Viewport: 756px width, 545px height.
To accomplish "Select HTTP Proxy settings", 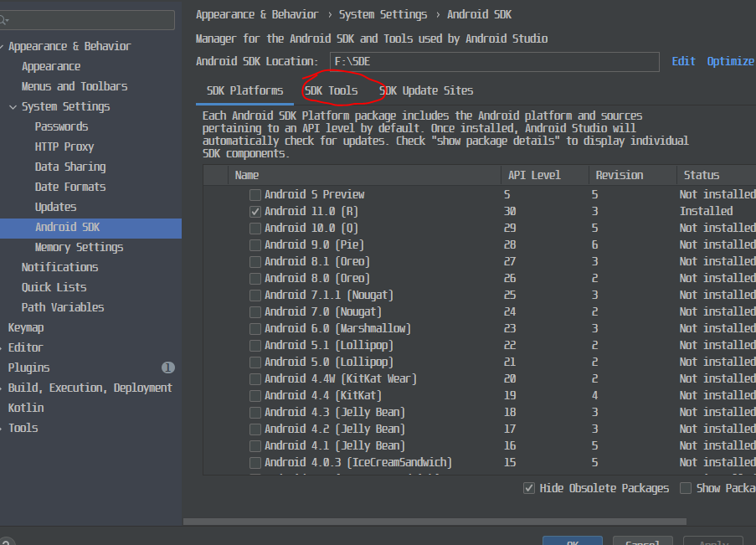I will pyautogui.click(x=64, y=147).
